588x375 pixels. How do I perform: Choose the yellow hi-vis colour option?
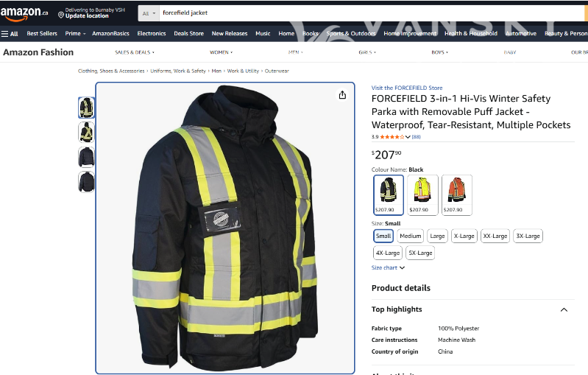(x=422, y=194)
